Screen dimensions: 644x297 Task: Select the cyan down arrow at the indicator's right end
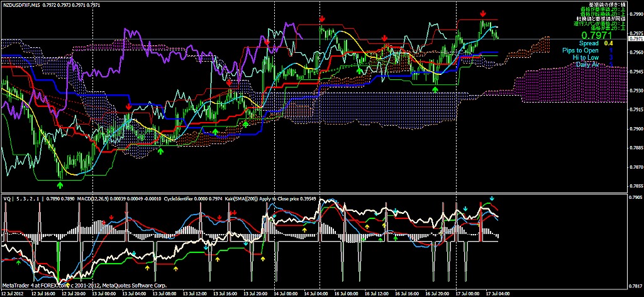[492, 199]
